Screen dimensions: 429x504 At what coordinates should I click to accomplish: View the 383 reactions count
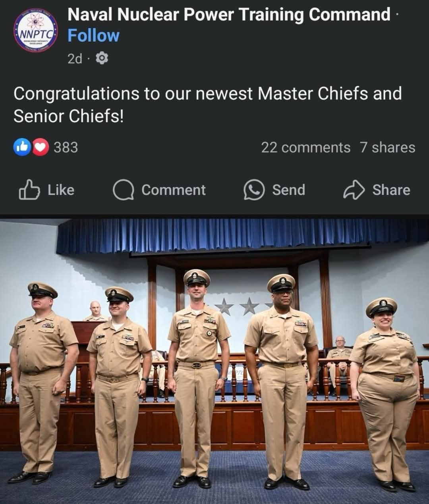(x=66, y=147)
